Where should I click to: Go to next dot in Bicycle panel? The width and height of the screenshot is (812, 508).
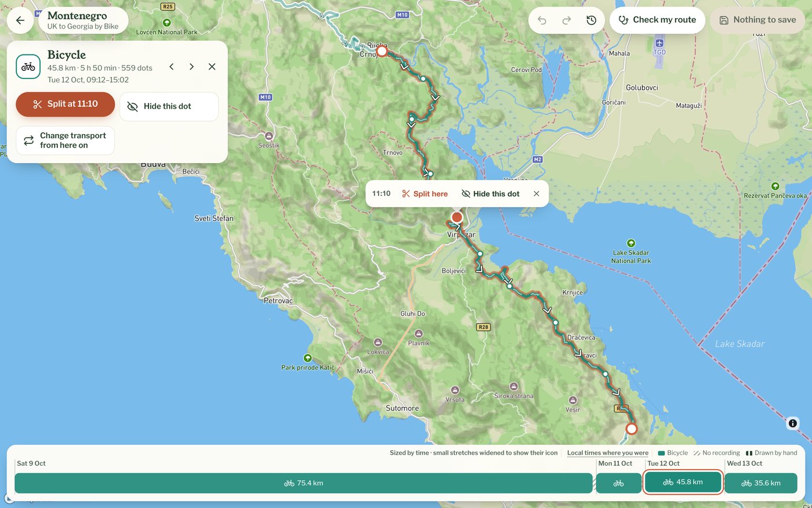tap(191, 67)
